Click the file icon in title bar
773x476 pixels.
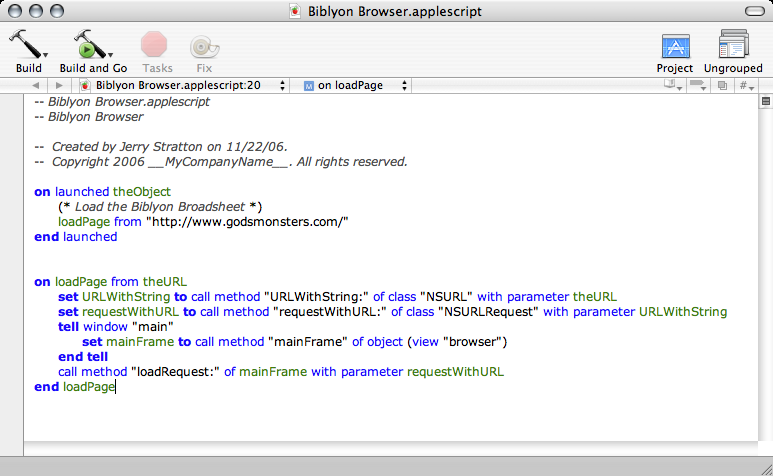295,11
